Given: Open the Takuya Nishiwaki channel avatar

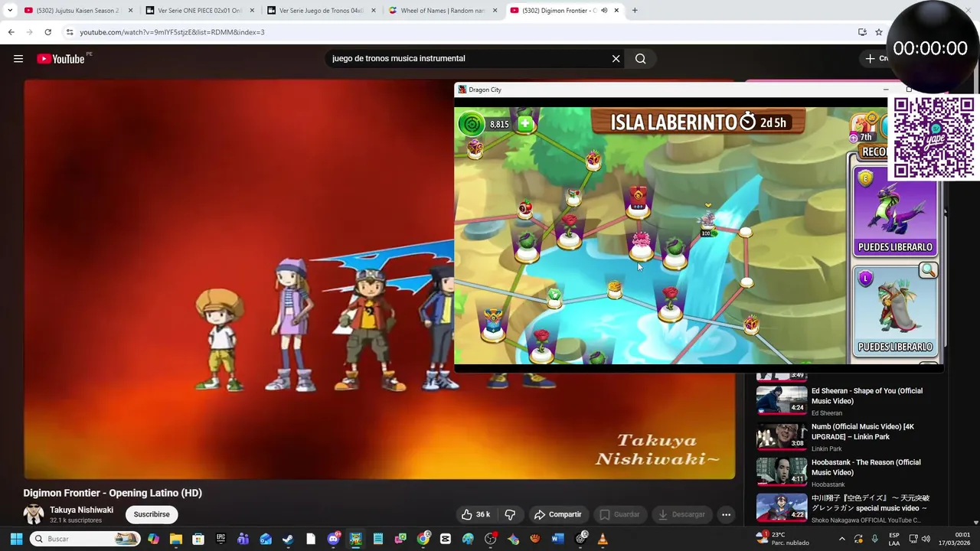Looking at the screenshot, I should point(34,514).
